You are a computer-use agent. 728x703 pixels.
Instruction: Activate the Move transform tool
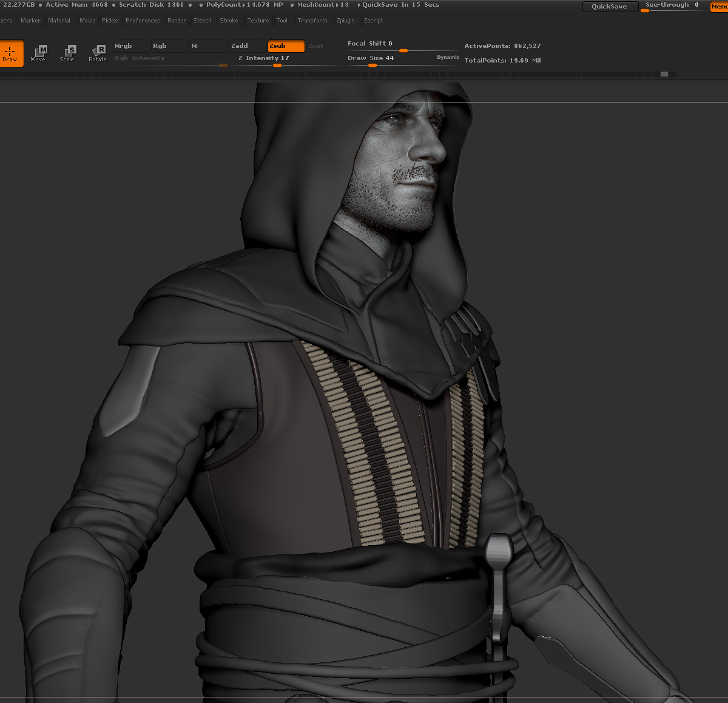click(38, 53)
